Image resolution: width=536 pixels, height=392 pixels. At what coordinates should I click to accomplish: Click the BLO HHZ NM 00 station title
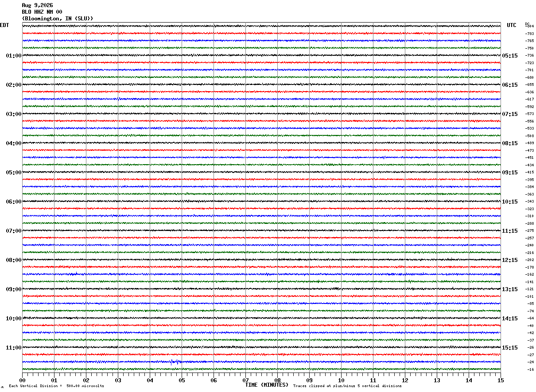pos(42,12)
